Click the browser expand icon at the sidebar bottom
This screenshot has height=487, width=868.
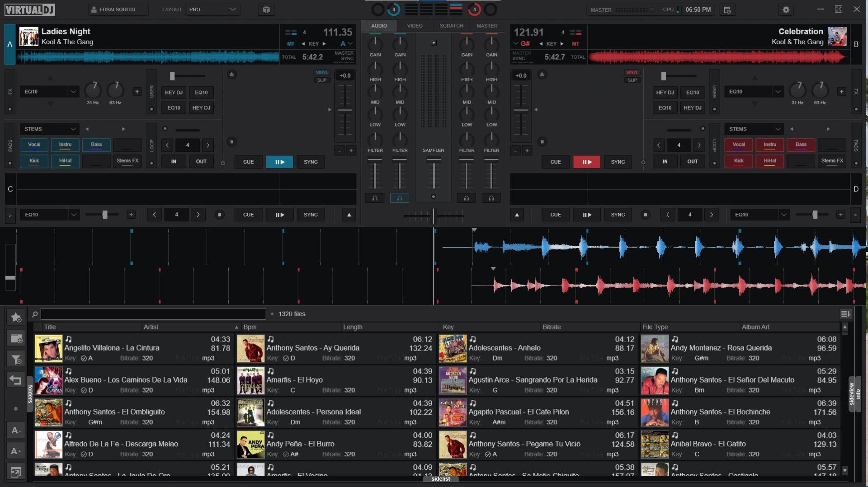[16, 472]
